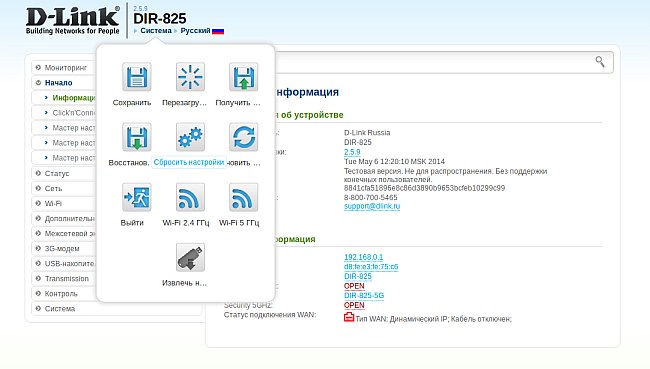Expand the Мониторинг sidebar section
650x369 pixels.
pyautogui.click(x=65, y=68)
